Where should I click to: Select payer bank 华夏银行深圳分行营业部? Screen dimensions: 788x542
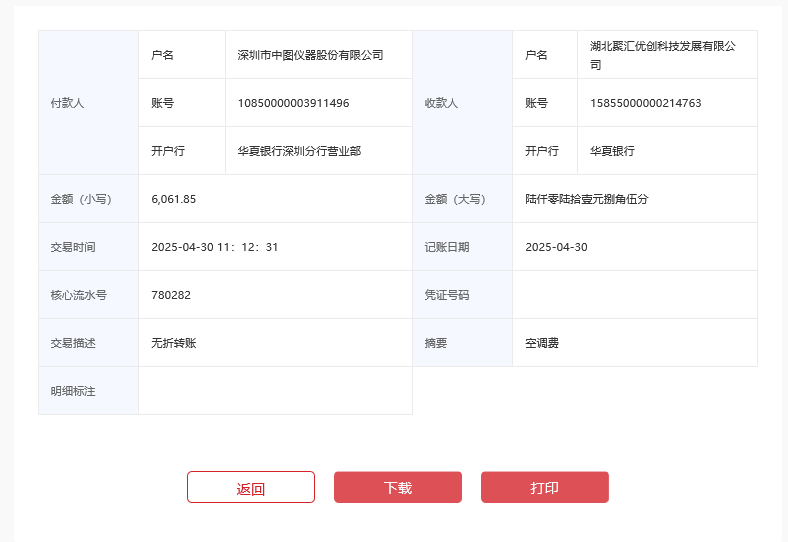[x=299, y=151]
